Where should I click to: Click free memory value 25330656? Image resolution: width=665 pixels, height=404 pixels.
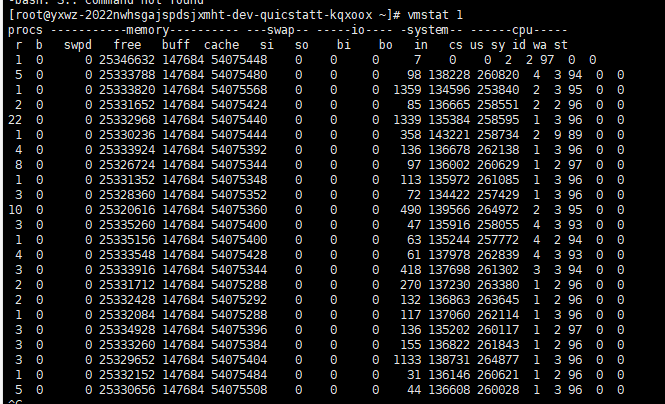point(127,390)
